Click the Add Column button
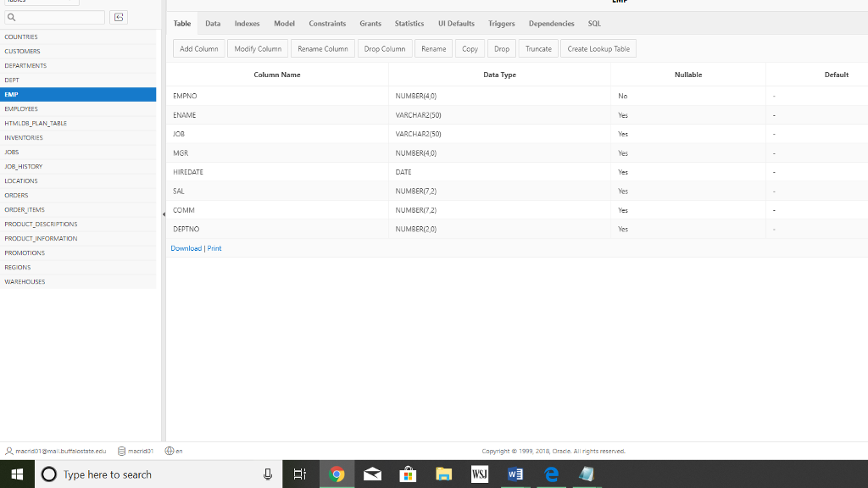Screen dimensions: 868x488 coord(198,48)
